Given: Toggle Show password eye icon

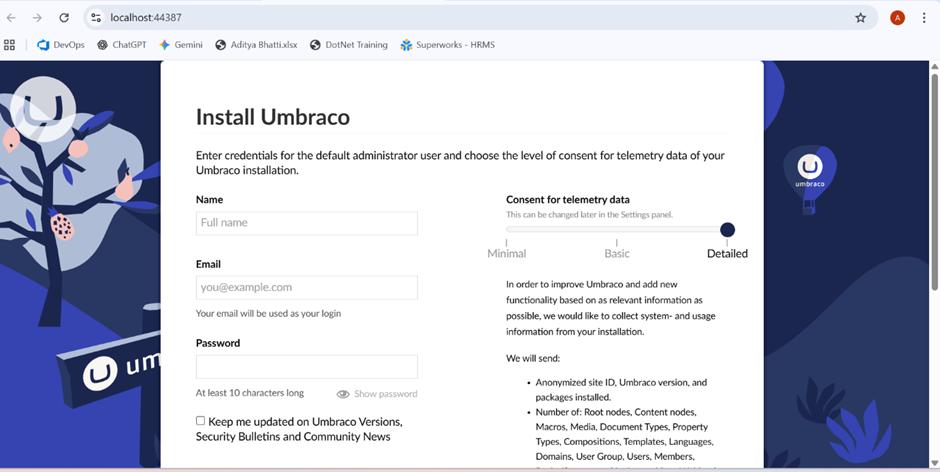Looking at the screenshot, I should (343, 394).
